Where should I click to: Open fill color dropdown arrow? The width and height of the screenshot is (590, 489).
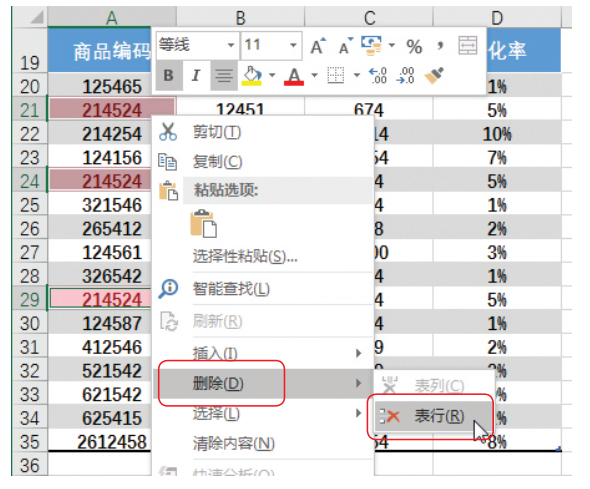[x=272, y=76]
